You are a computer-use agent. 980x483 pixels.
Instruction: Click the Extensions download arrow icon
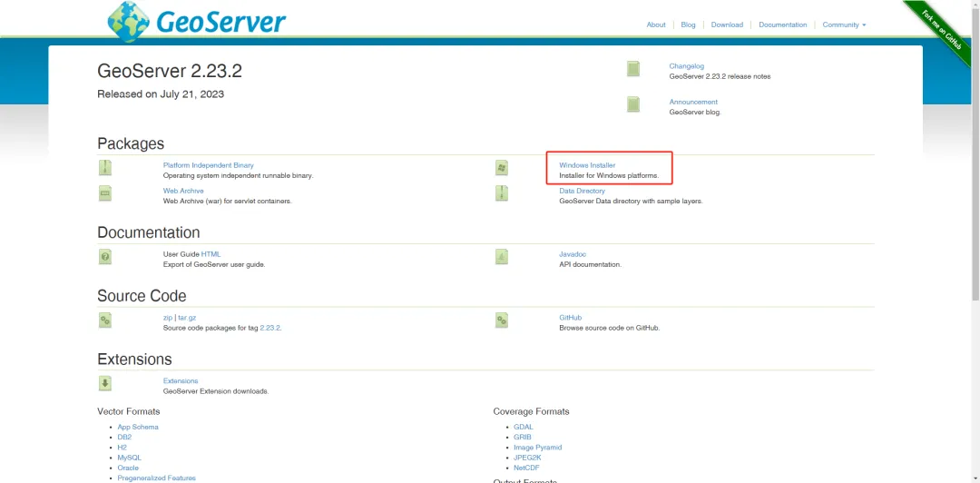pos(105,383)
